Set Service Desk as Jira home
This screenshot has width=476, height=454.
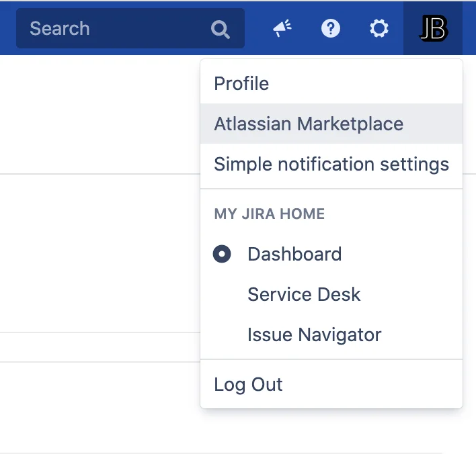pos(331,294)
